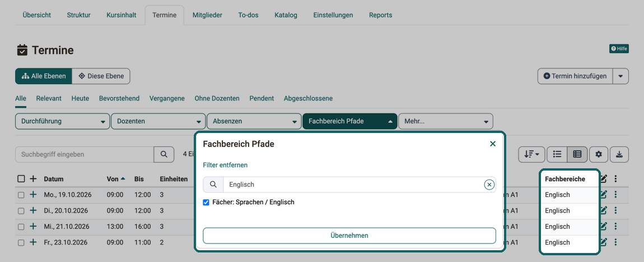Open more actions for Fr., 23.10.2026 row
The width and height of the screenshot is (644, 262).
[615, 242]
